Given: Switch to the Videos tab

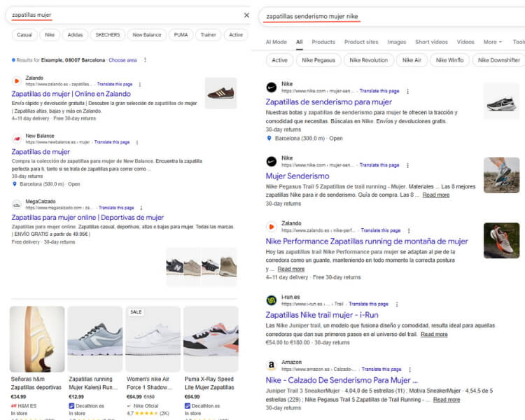Looking at the screenshot, I should tap(465, 42).
